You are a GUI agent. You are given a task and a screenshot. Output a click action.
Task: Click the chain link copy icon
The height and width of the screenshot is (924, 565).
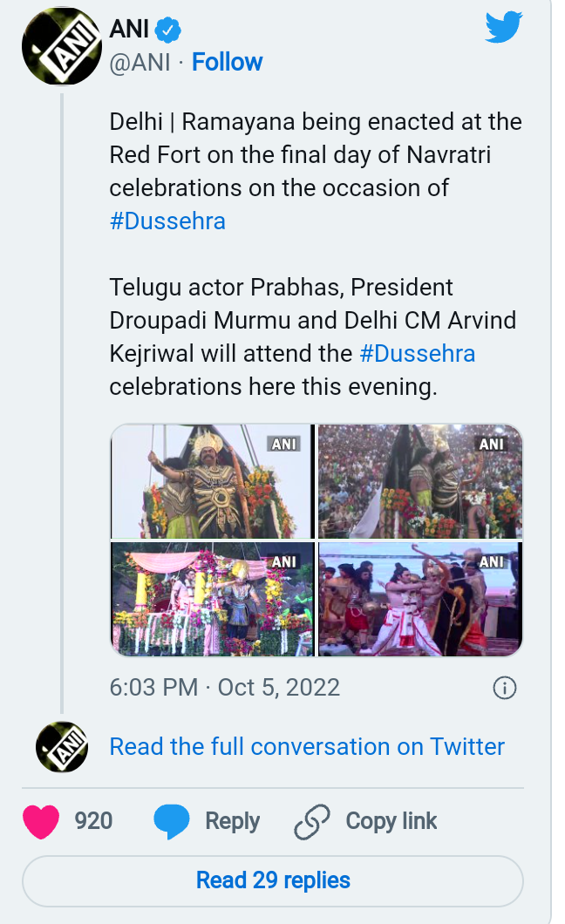(x=311, y=822)
